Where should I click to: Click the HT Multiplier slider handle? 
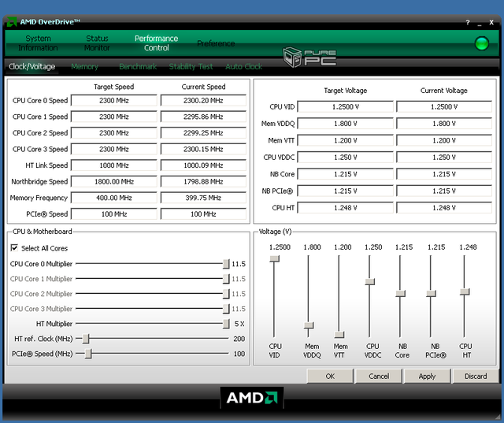(x=226, y=324)
